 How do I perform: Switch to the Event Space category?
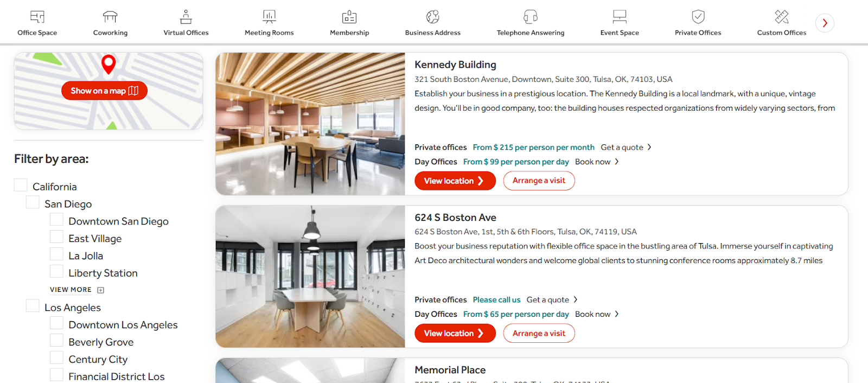click(x=620, y=23)
